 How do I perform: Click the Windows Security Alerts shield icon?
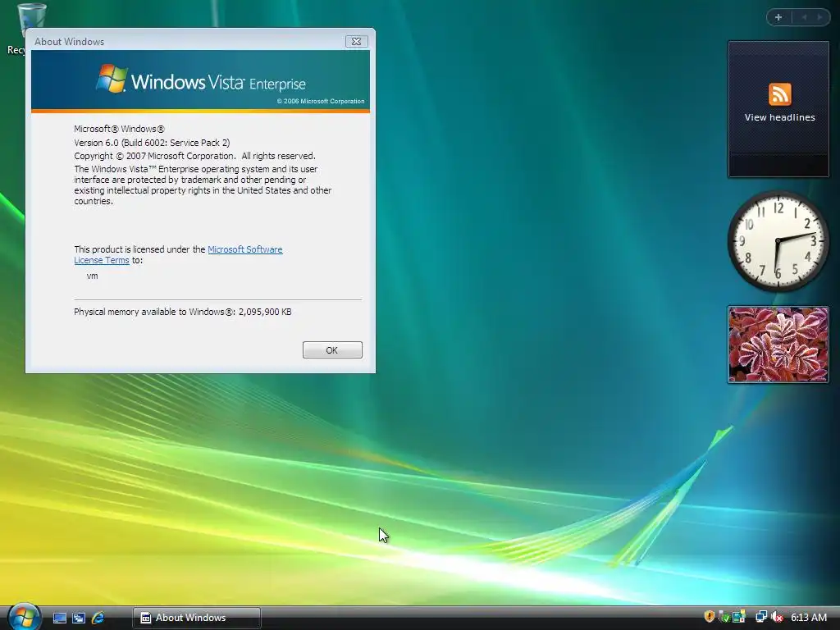point(710,617)
